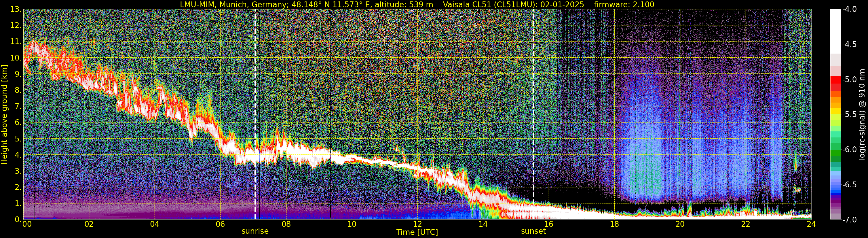Viewport: 868px width, 238px height.
Task: Click the yellow segment of the colorbar
Action: (835, 111)
